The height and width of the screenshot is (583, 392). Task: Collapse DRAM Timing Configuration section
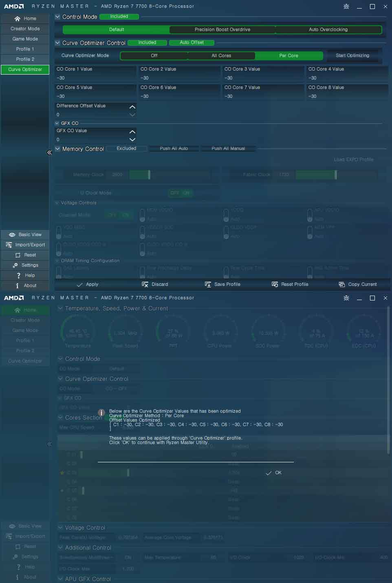57,261
